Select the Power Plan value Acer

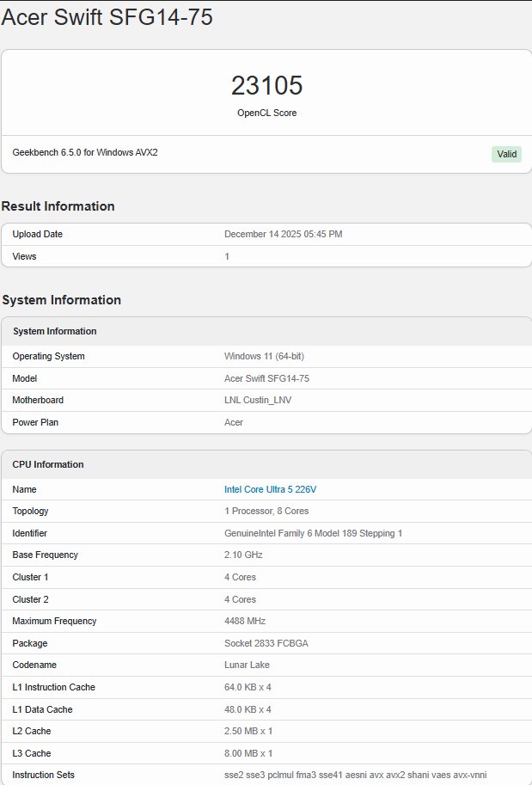point(234,422)
